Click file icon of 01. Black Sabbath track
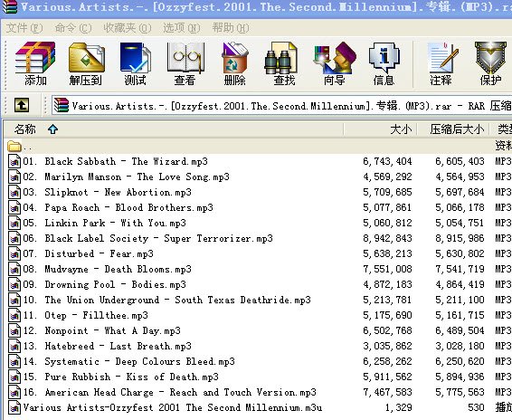 pyautogui.click(x=14, y=161)
